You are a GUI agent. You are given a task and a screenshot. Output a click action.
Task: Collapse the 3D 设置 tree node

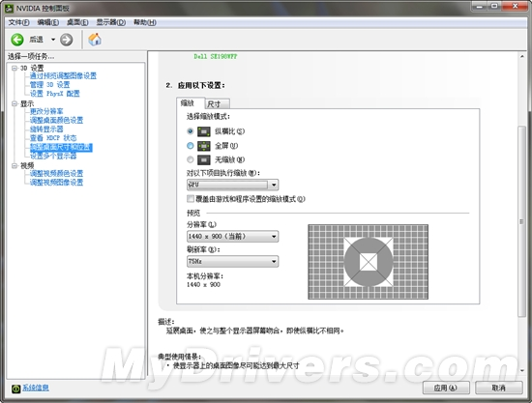(x=15, y=68)
